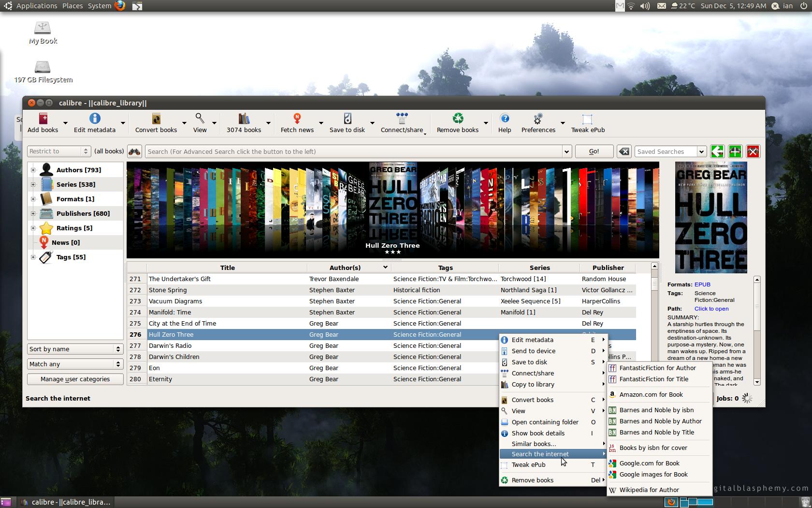Click the Tweak ePub toolbar icon
Image resolution: width=812 pixels, height=508 pixels.
pyautogui.click(x=588, y=119)
